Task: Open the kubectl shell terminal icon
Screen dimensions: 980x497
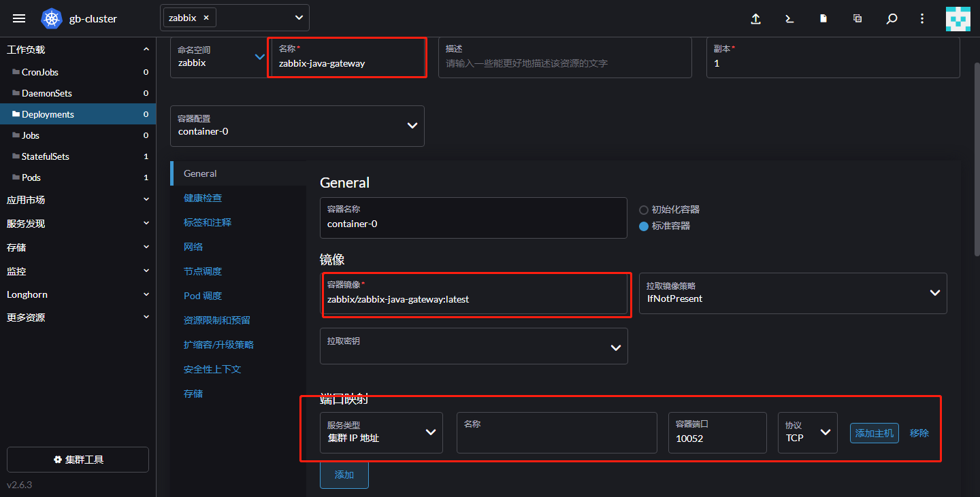Action: point(789,19)
